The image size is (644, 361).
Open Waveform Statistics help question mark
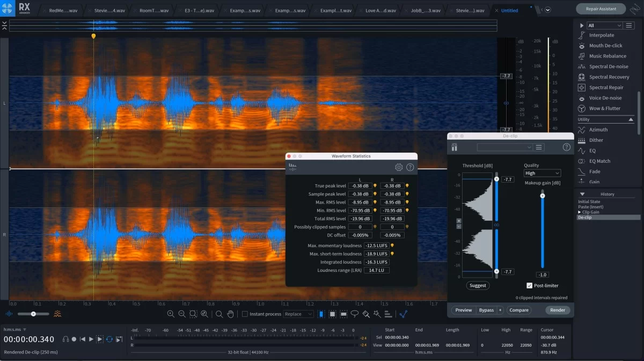[x=410, y=167]
